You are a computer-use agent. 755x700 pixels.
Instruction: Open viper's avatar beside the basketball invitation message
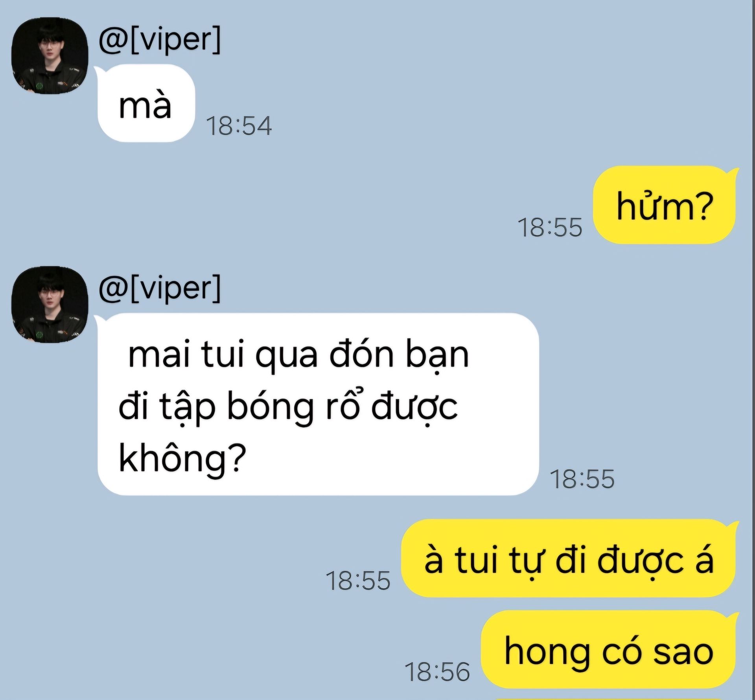pos(50,305)
